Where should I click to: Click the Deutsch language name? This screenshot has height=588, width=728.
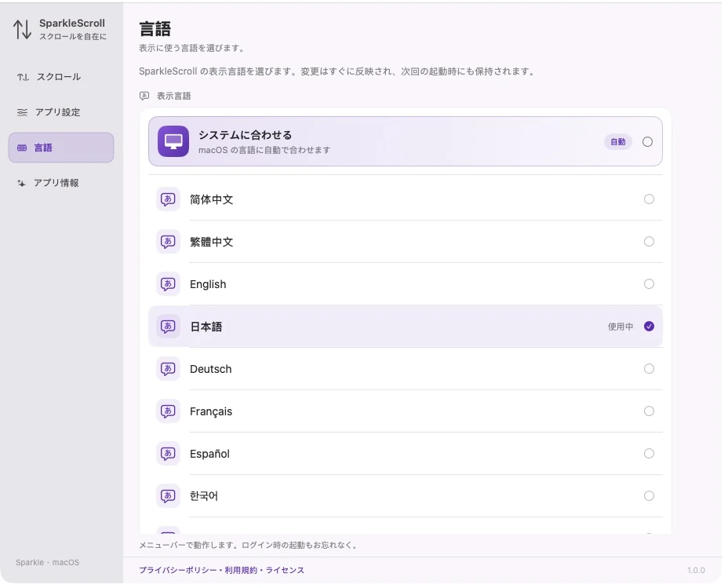[211, 369]
